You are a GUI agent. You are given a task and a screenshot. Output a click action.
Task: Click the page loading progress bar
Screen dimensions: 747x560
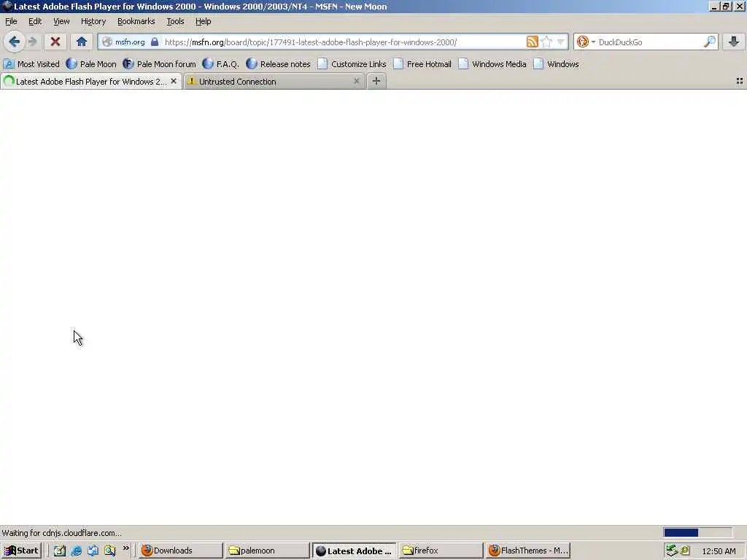coord(697,532)
